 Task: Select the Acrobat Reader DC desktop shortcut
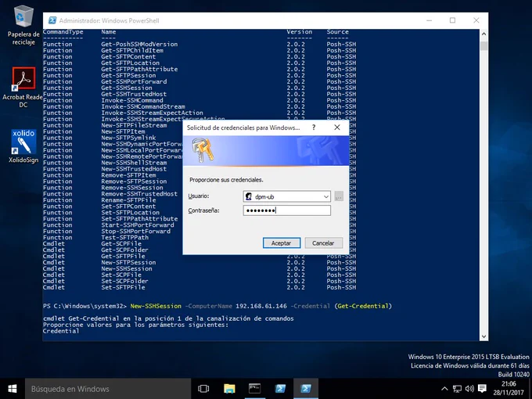[23, 87]
